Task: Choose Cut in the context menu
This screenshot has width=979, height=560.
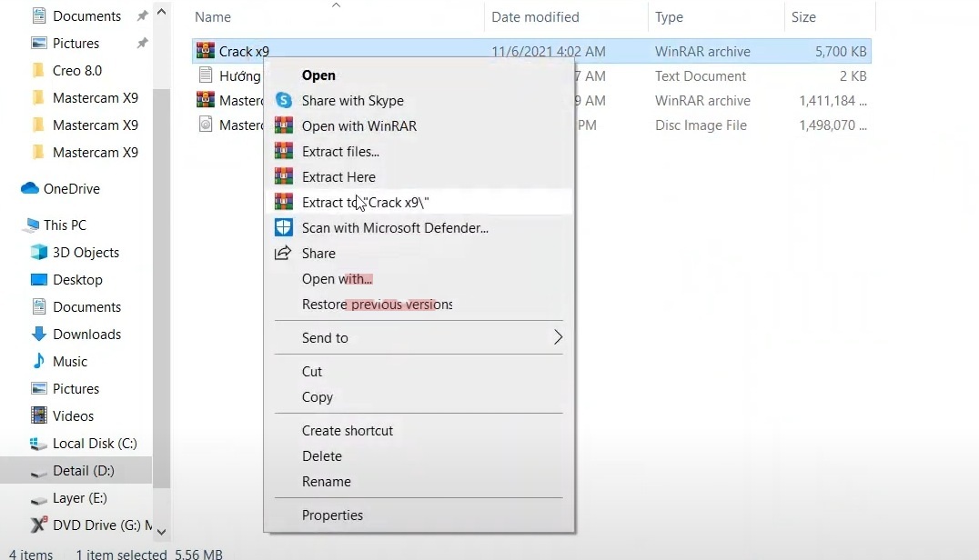Action: [x=419, y=371]
